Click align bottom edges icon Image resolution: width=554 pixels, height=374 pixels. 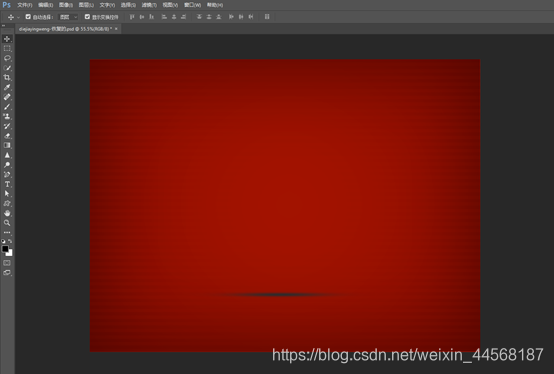pyautogui.click(x=152, y=17)
